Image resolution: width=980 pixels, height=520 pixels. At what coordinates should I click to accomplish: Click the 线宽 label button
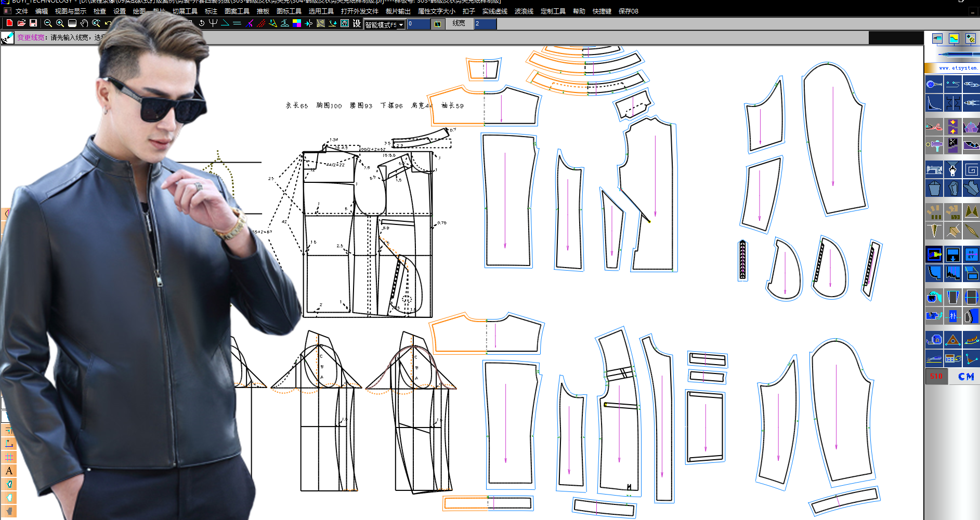(459, 23)
